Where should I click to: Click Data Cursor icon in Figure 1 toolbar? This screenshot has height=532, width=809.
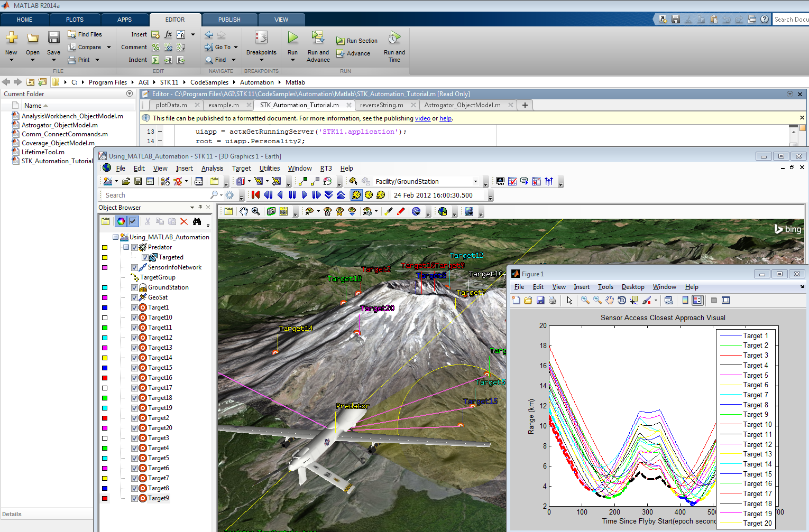point(634,300)
